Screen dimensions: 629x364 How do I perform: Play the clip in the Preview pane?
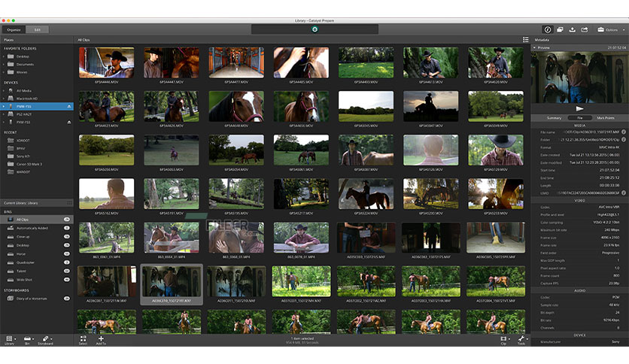(579, 108)
